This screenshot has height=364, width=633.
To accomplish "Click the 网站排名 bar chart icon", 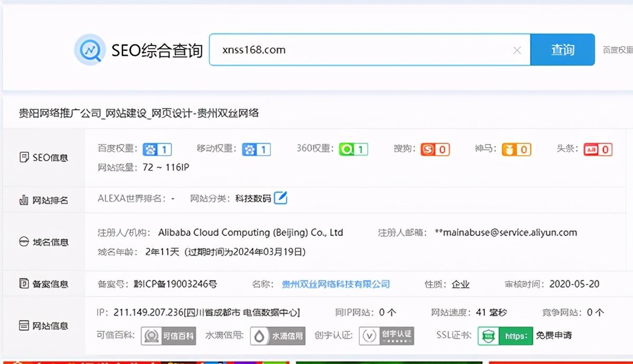I will coord(24,200).
